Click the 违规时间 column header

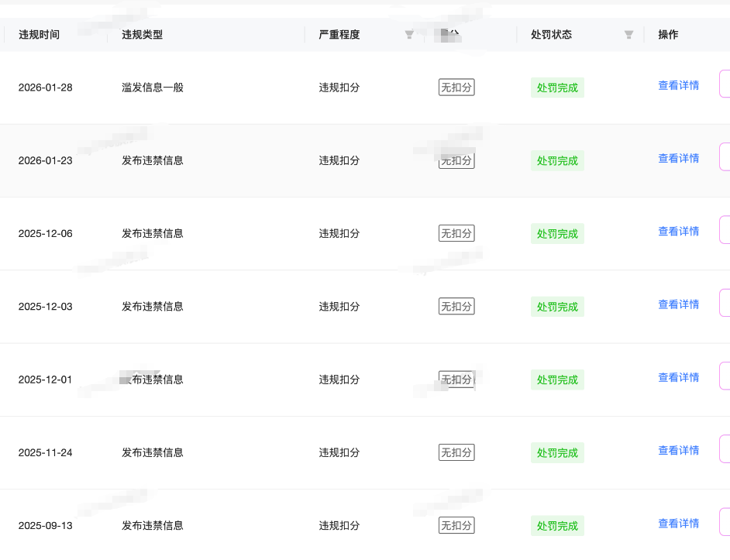coord(39,35)
